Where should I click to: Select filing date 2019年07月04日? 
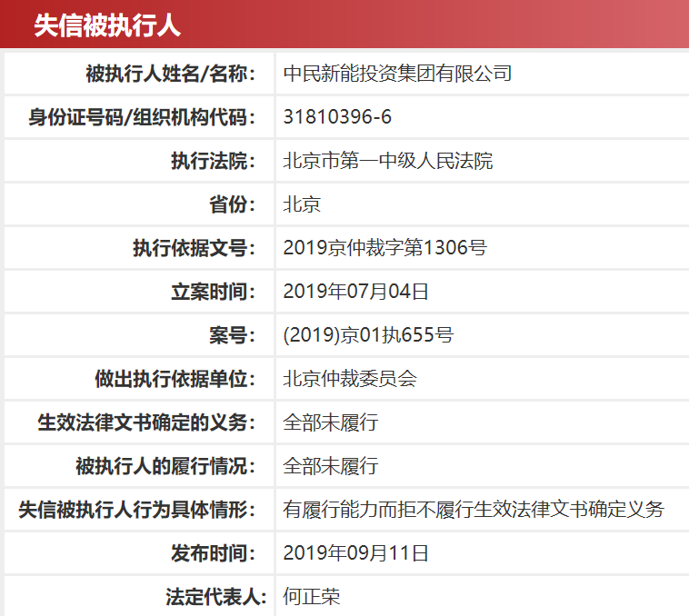coord(355,292)
